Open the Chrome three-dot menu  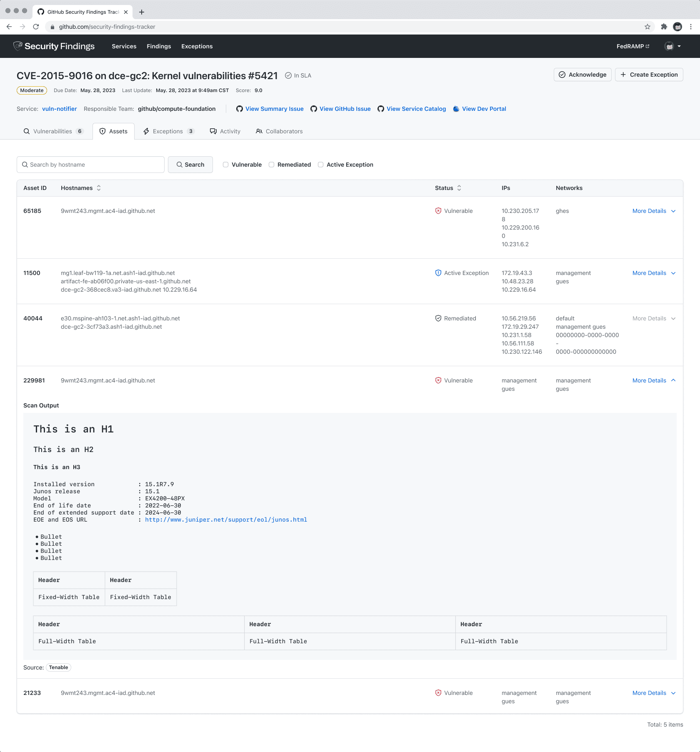click(691, 27)
